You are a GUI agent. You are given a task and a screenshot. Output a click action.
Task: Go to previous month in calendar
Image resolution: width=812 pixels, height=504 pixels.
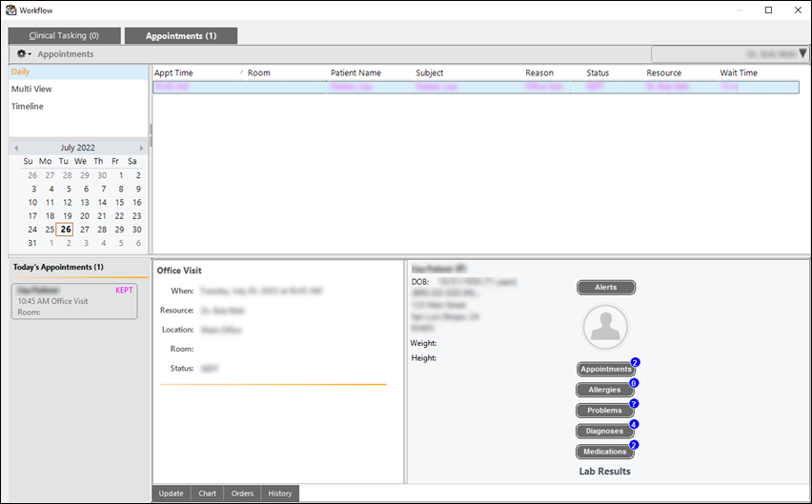point(16,148)
